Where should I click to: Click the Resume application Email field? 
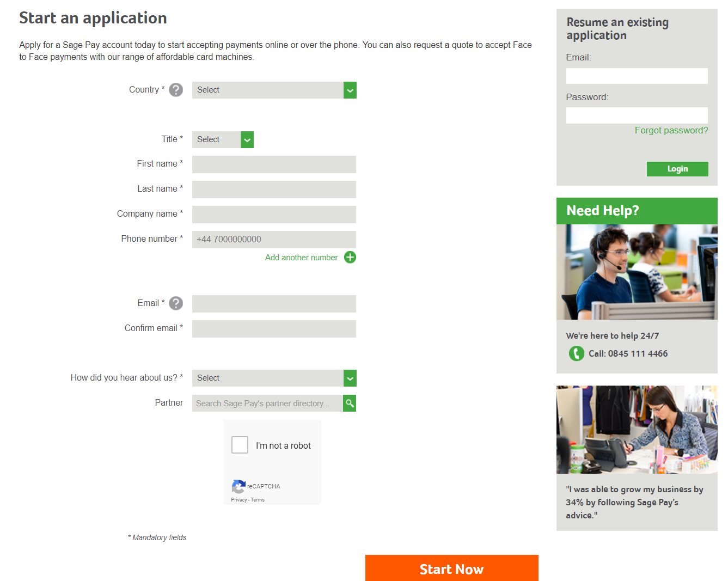(637, 76)
